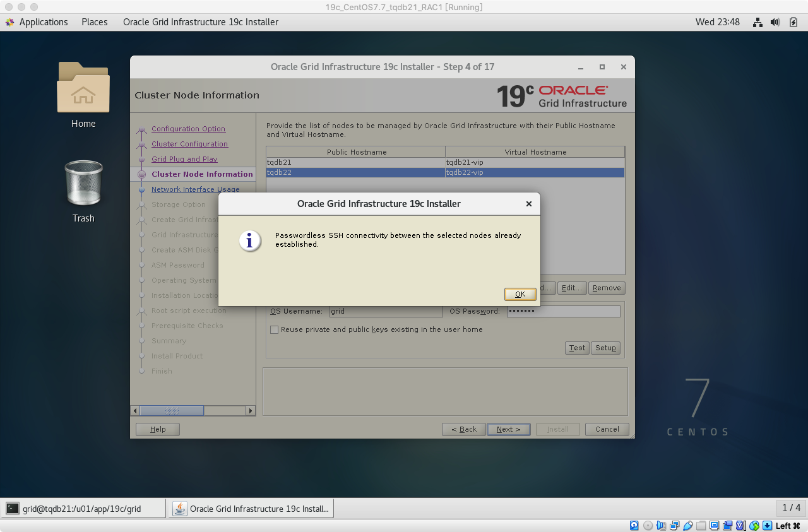The width and height of the screenshot is (808, 532).
Task: Click into the OS Username field
Action: point(386,311)
